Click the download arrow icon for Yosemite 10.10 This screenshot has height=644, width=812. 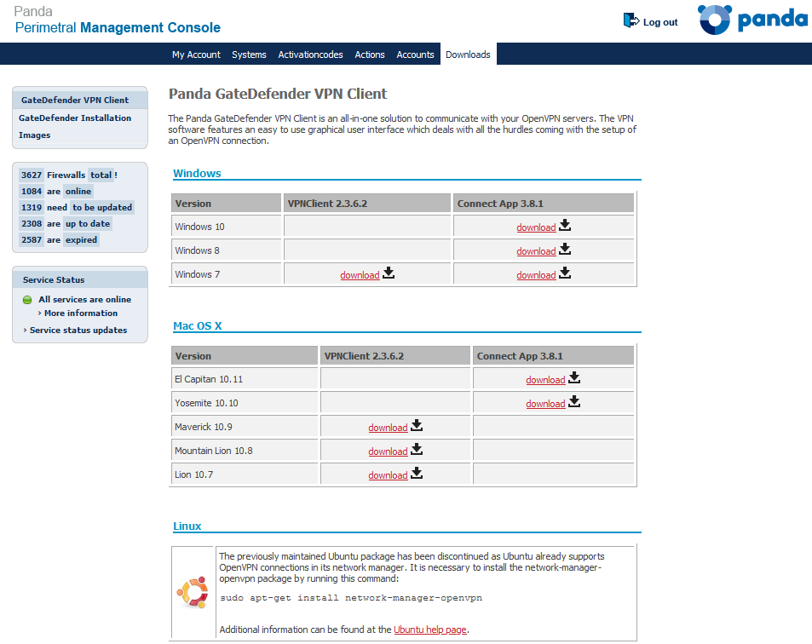click(x=574, y=401)
